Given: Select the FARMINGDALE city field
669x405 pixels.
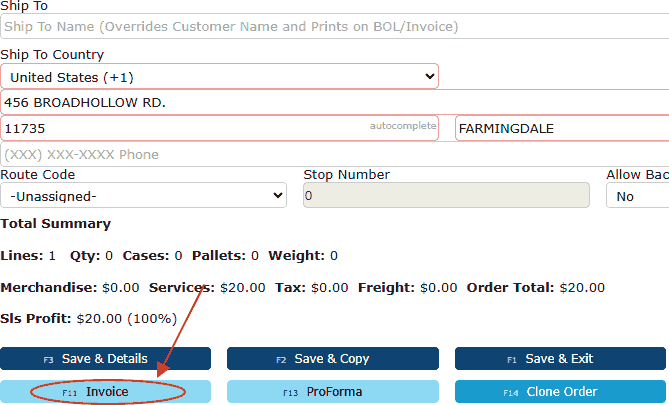Looking at the screenshot, I should coord(560,129).
